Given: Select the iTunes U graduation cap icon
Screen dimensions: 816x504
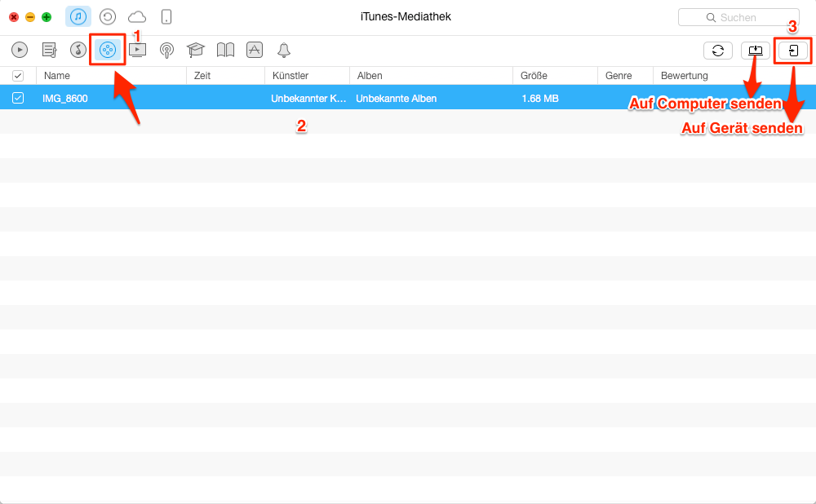Looking at the screenshot, I should click(x=196, y=50).
